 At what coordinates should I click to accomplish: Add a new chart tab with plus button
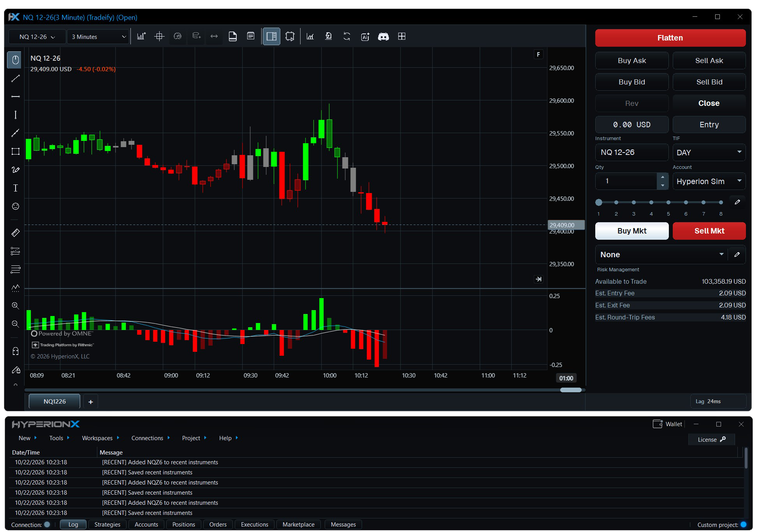point(91,402)
